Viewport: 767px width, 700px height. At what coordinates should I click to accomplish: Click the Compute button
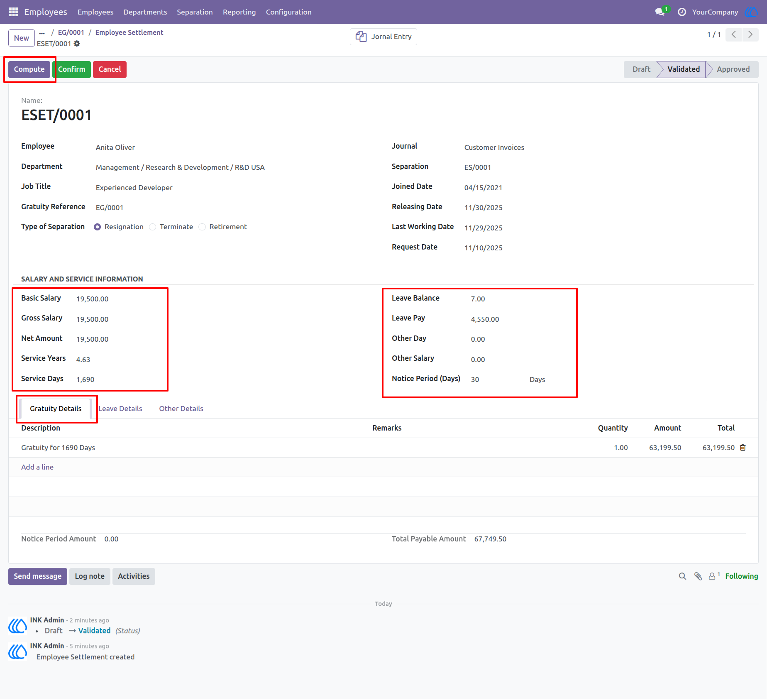pos(29,69)
